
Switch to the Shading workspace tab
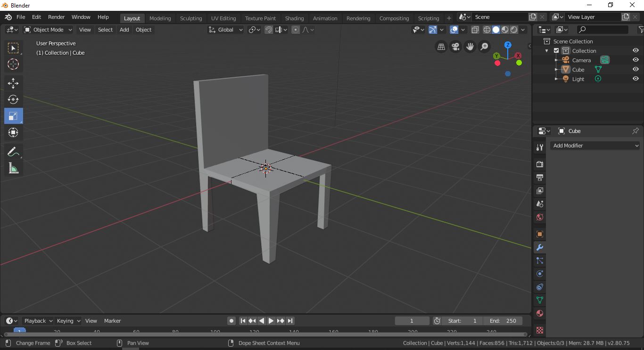tap(294, 18)
